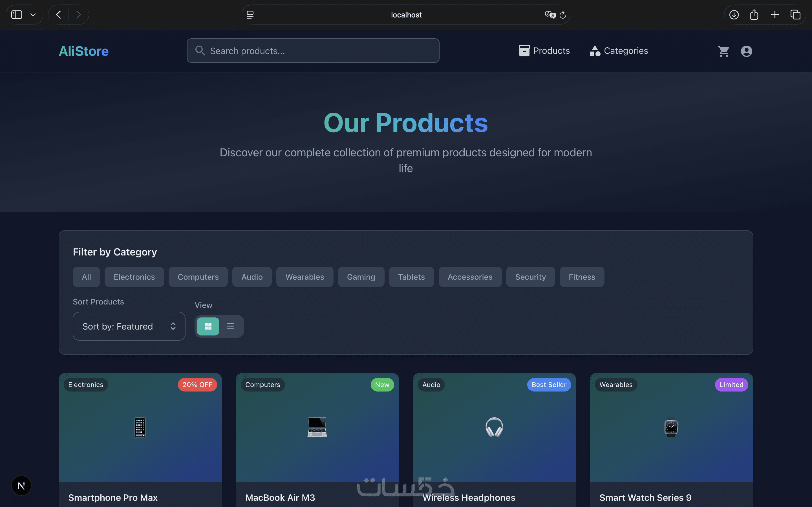Switch to grid view layout

(208, 326)
